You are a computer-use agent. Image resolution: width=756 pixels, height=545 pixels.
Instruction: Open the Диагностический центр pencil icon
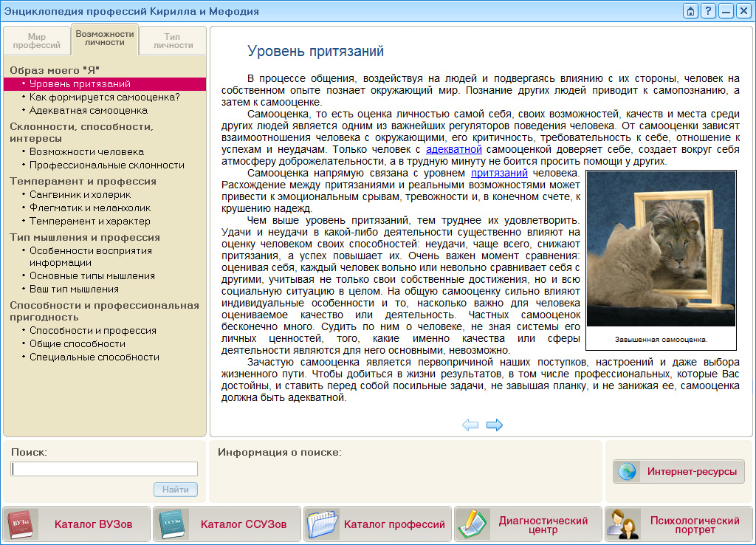473,524
